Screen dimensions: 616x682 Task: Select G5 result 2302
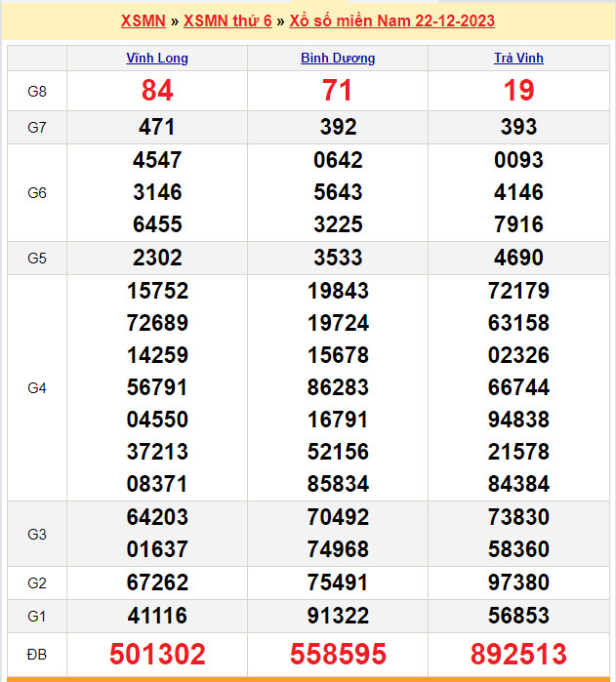(157, 258)
